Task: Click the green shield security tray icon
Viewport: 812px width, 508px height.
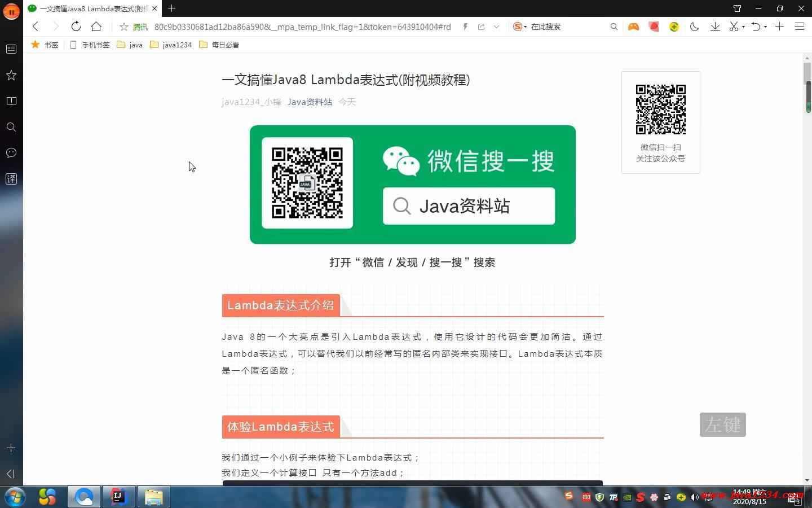Action: point(599,497)
